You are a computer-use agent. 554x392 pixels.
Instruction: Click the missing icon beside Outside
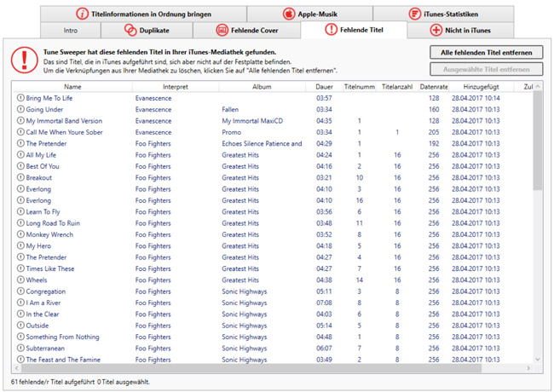20,326
